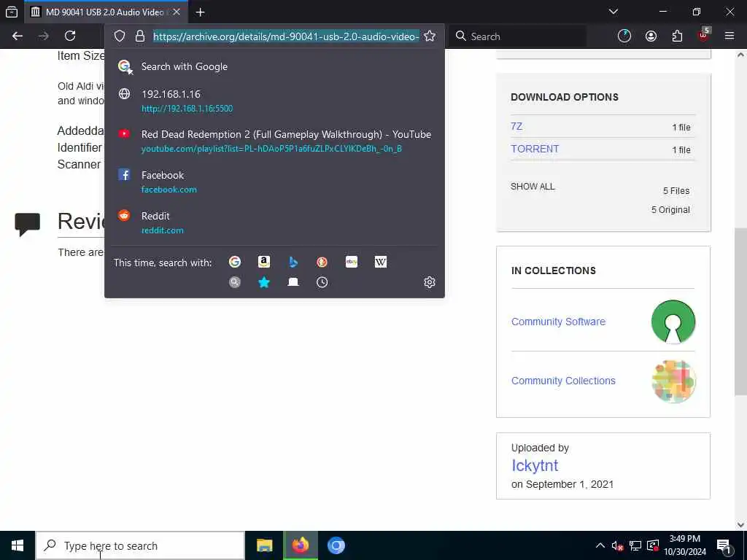Open Windows Start menu
This screenshot has width=747, height=560.
18,545
